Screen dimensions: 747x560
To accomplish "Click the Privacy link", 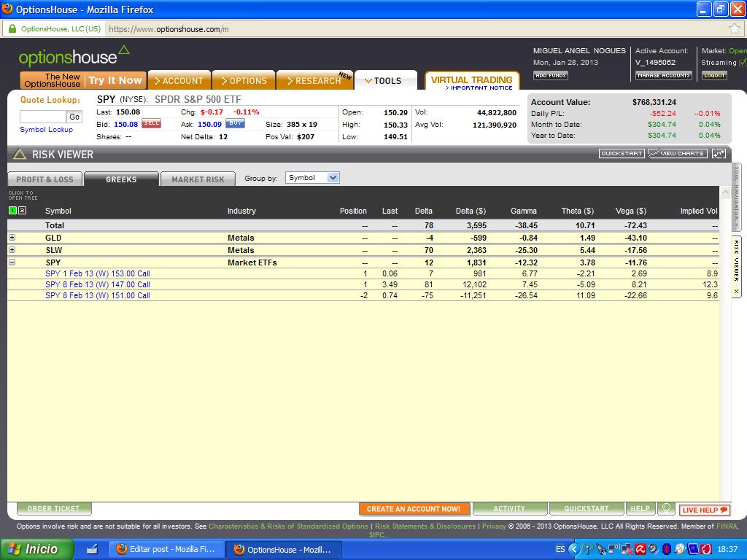I will point(494,526).
